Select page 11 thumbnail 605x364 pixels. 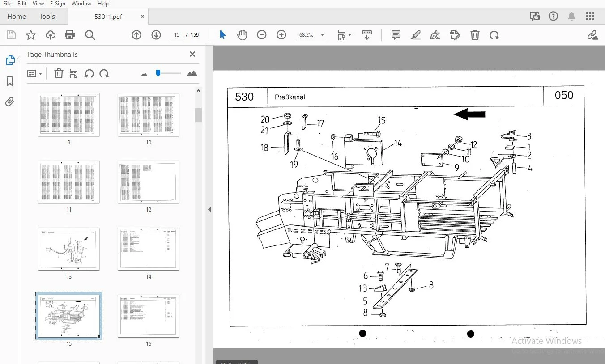tap(69, 182)
